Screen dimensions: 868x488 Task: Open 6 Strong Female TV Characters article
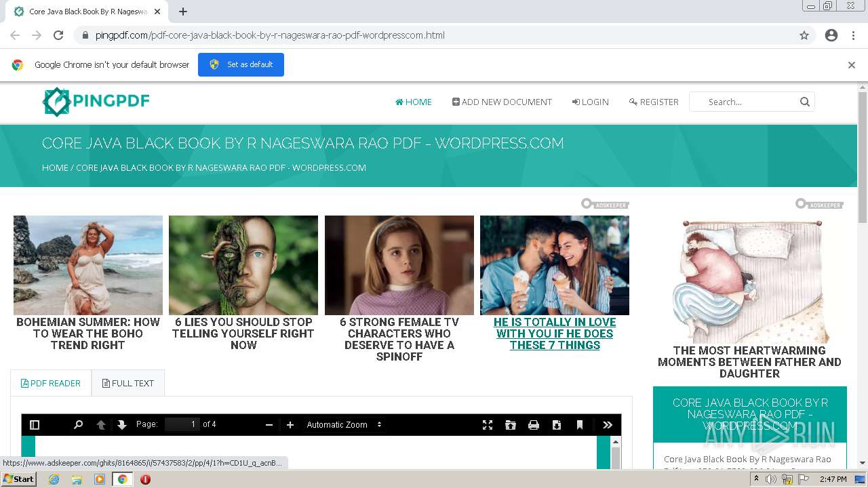tap(399, 339)
